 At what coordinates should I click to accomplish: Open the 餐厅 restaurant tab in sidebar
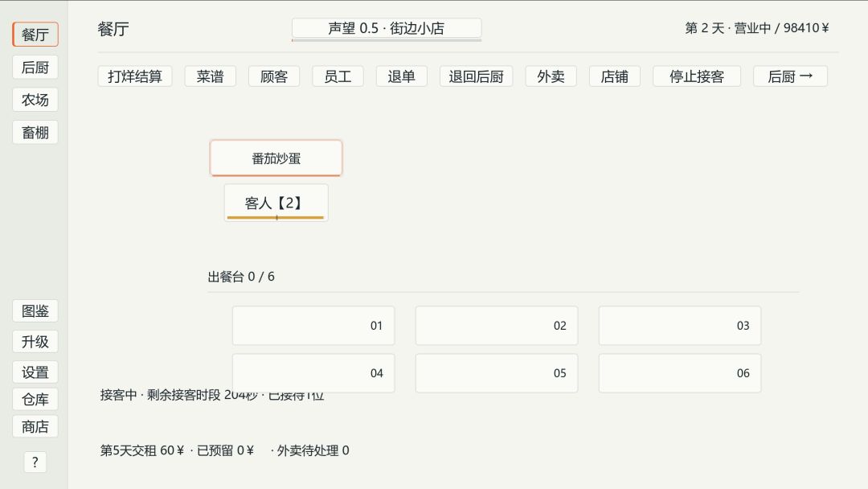[x=35, y=35]
